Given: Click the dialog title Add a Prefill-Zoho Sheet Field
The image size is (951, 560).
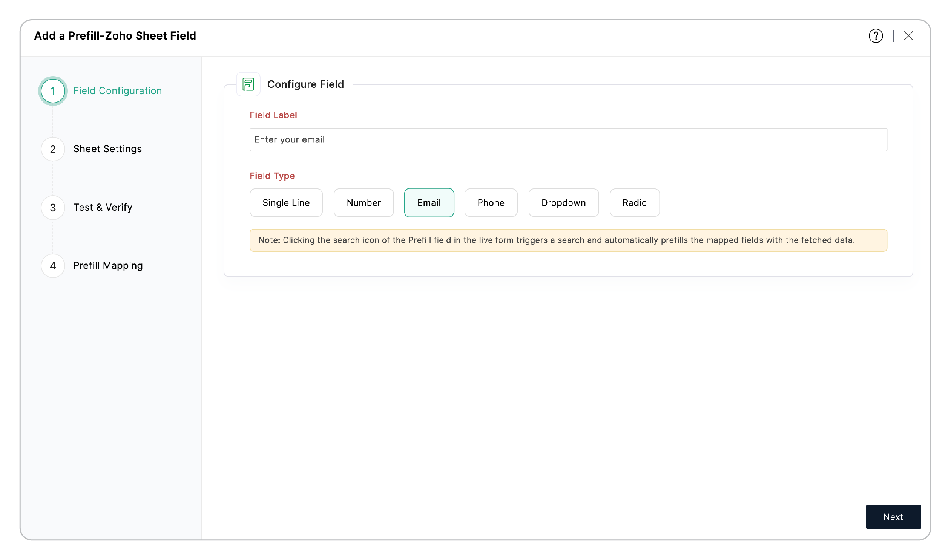Looking at the screenshot, I should (x=115, y=36).
